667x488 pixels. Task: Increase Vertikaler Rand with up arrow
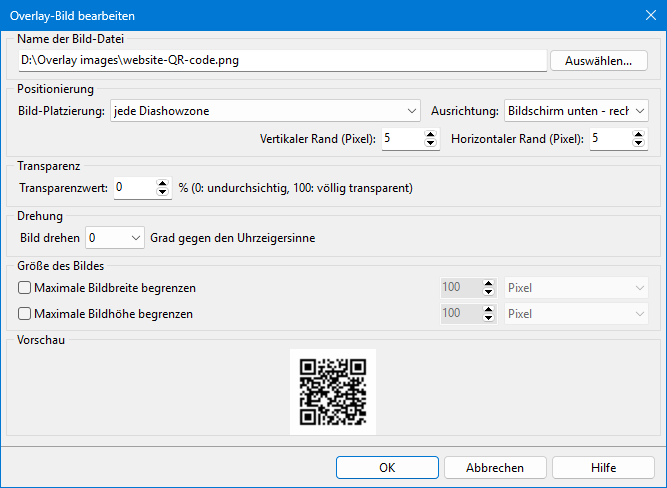pos(430,134)
